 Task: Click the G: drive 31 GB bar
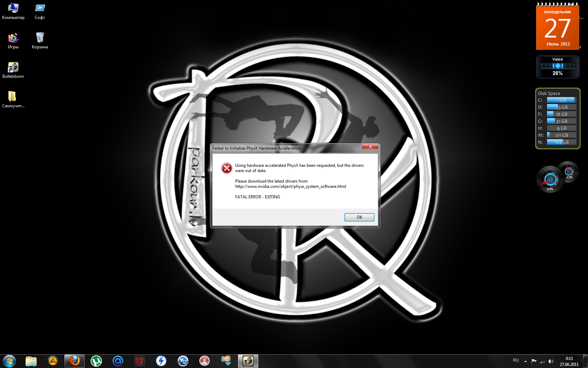(x=561, y=121)
